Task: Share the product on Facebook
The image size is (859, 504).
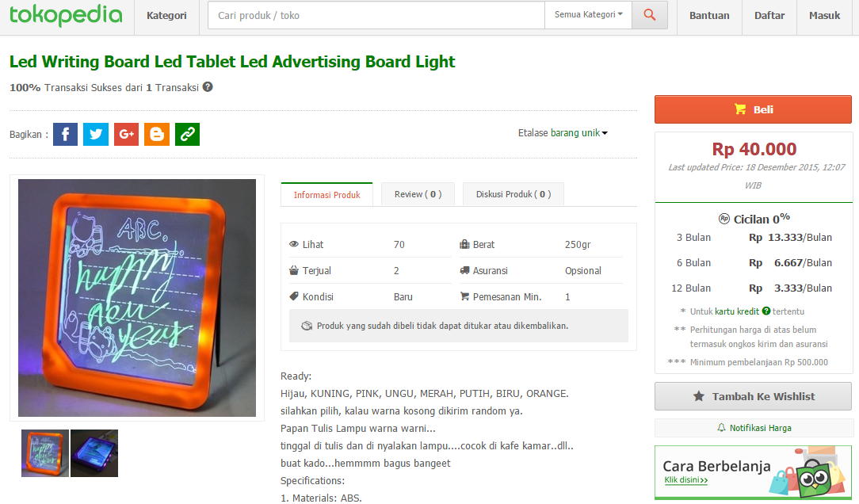Action: tap(65, 134)
